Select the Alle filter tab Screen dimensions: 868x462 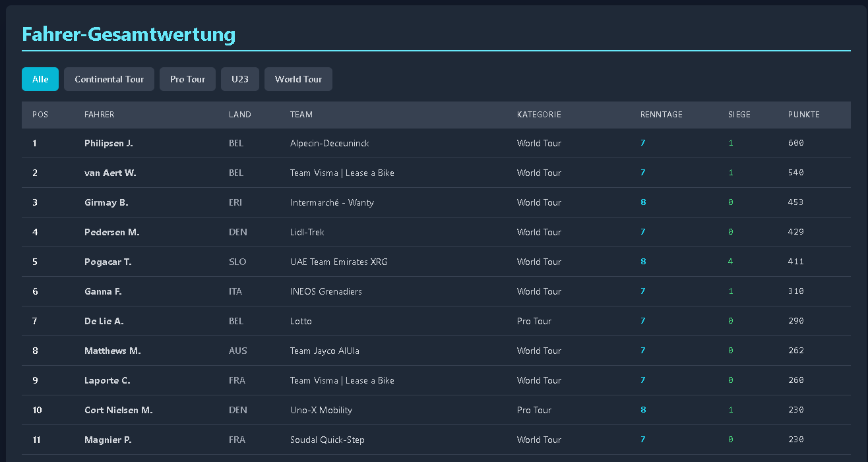pyautogui.click(x=40, y=79)
